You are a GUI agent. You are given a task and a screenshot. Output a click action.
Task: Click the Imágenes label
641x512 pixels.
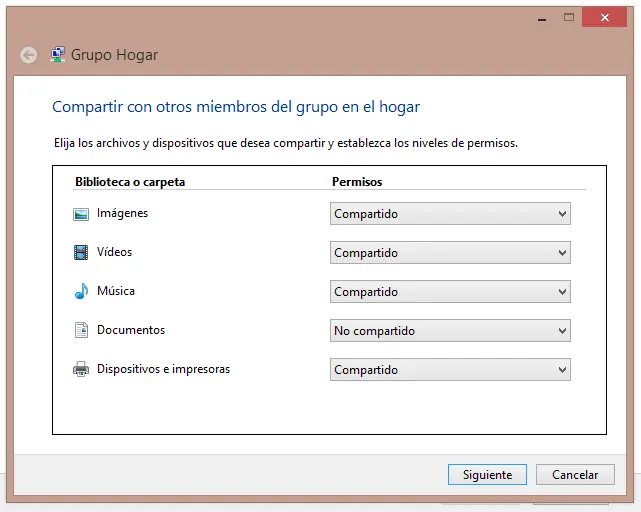click(122, 213)
